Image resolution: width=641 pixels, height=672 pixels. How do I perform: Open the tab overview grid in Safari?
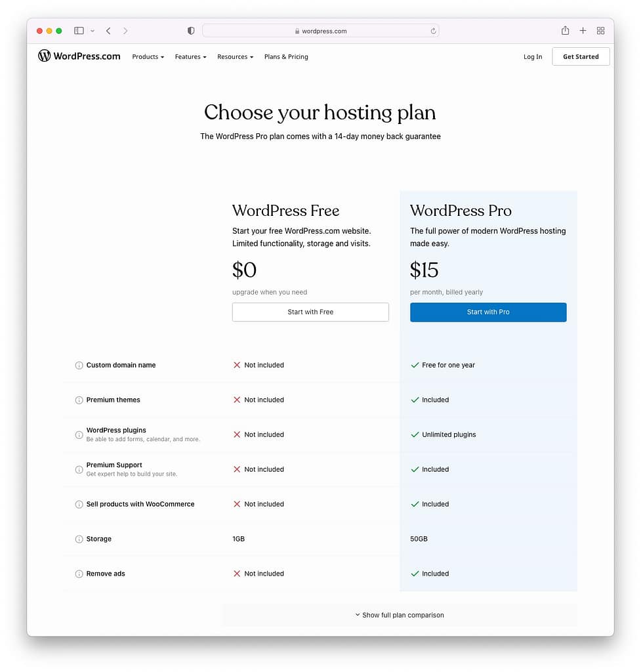[600, 30]
